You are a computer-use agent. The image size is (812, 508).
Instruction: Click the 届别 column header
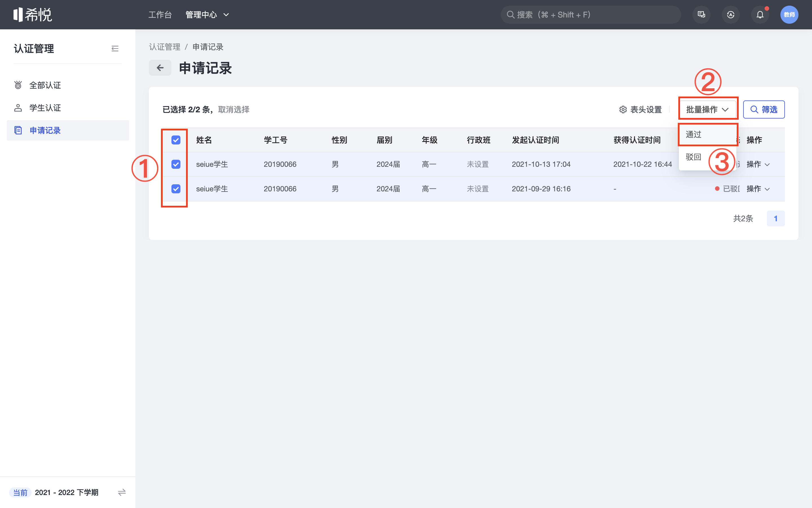pos(384,140)
